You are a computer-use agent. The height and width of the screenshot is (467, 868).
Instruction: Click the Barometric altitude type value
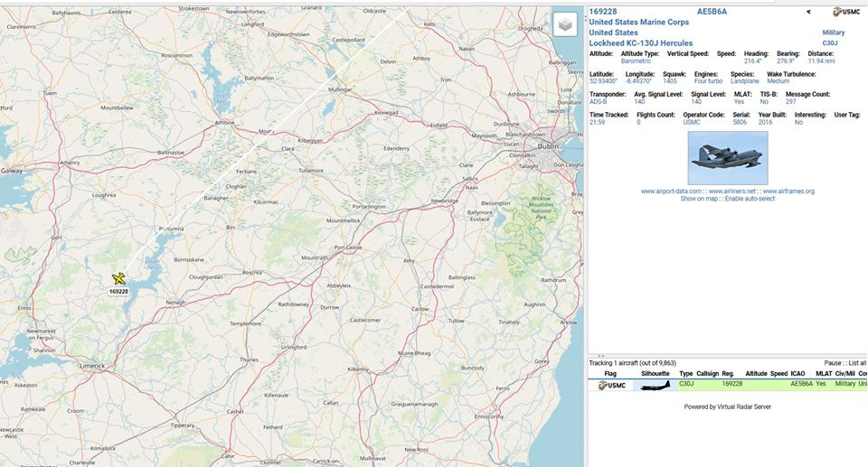[636, 61]
